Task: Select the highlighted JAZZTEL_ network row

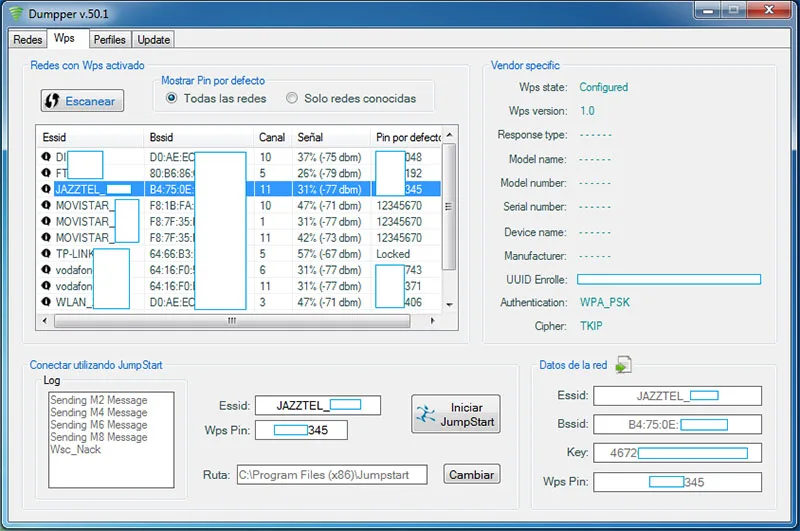Action: 239,189
